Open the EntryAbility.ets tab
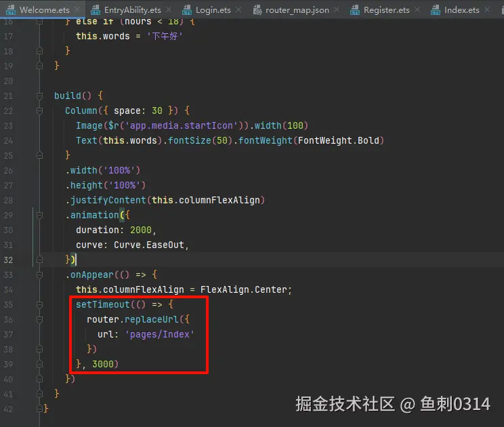 tap(132, 10)
